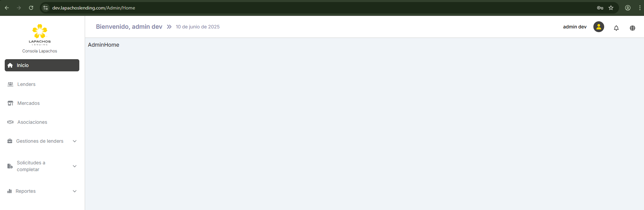Open Mercados sidebar item

42,103
